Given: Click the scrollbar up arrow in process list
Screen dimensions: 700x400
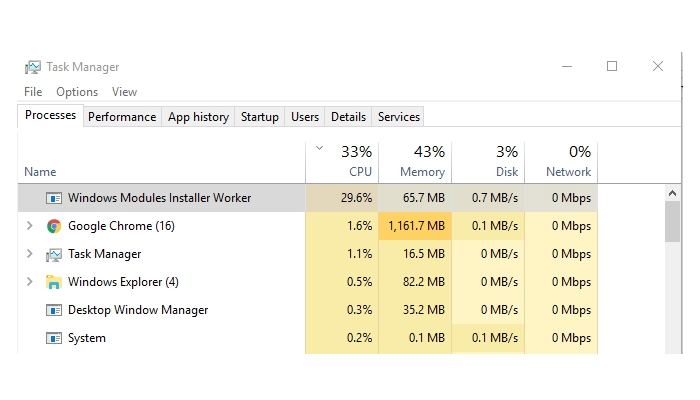Looking at the screenshot, I should [672, 193].
